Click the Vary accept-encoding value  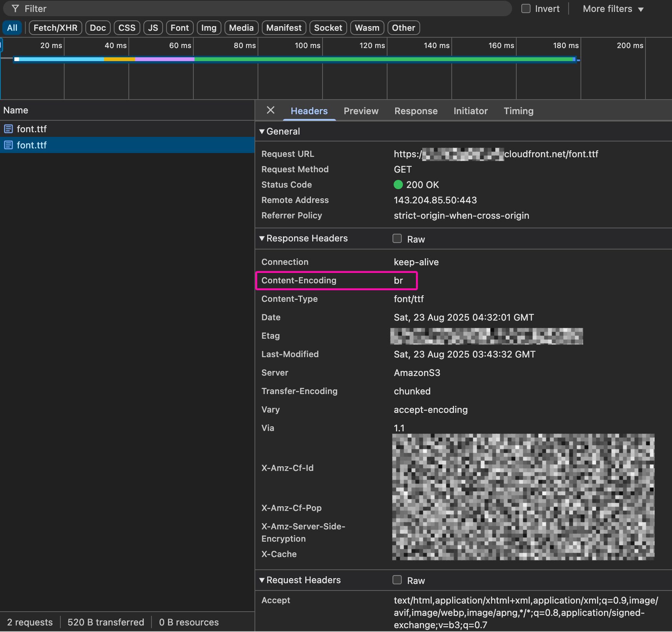431,409
